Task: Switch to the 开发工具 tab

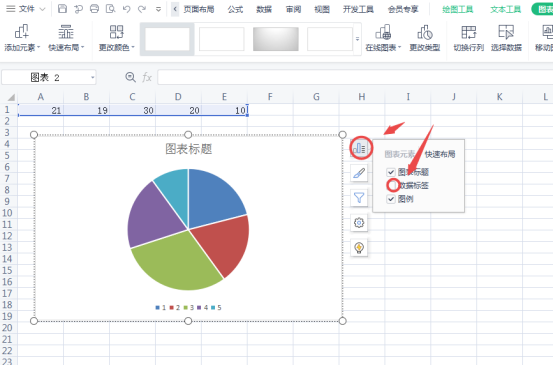Action: pyautogui.click(x=358, y=9)
